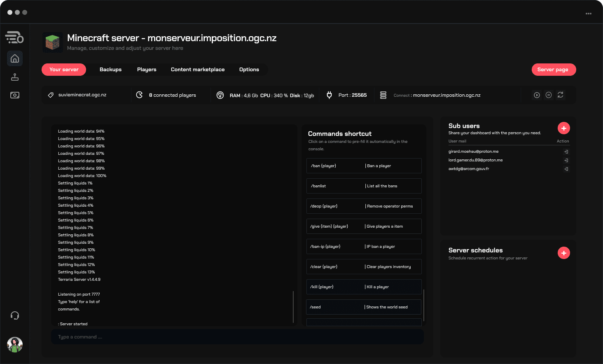Screen dimensions: 603x364
Task: Click the Loading world data: 100% line
Action: click(82, 176)
